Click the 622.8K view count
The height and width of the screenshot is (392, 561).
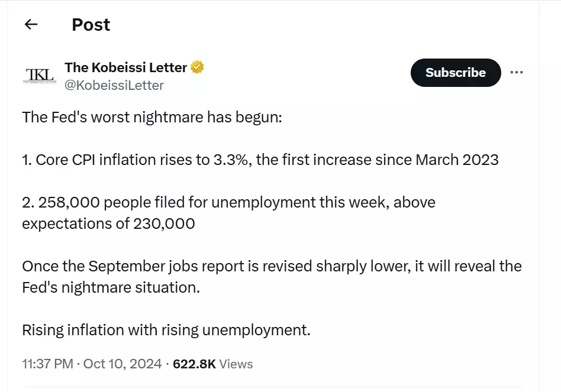tap(194, 364)
